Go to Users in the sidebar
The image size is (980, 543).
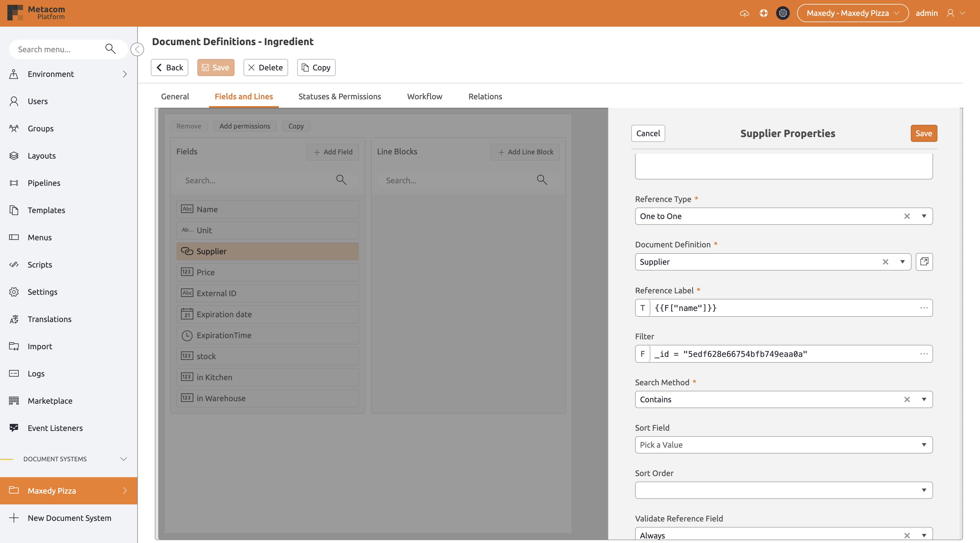click(x=68, y=101)
